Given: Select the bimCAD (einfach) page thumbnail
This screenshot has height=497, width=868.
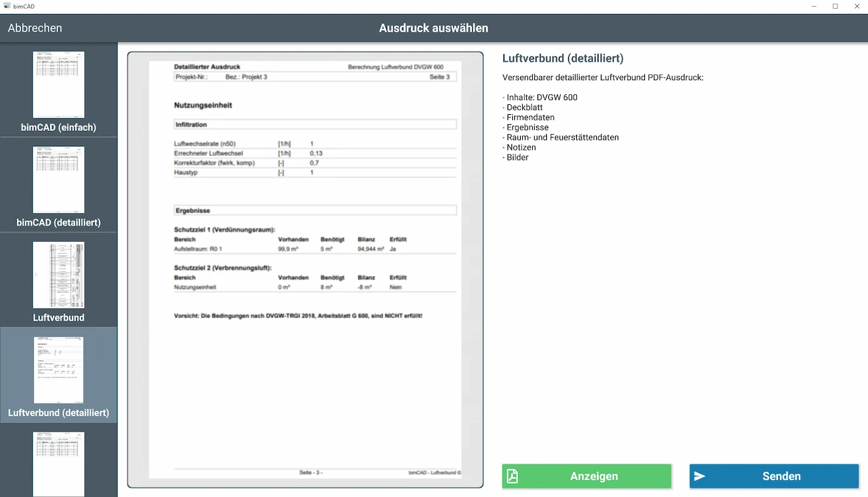Looking at the screenshot, I should click(x=59, y=85).
